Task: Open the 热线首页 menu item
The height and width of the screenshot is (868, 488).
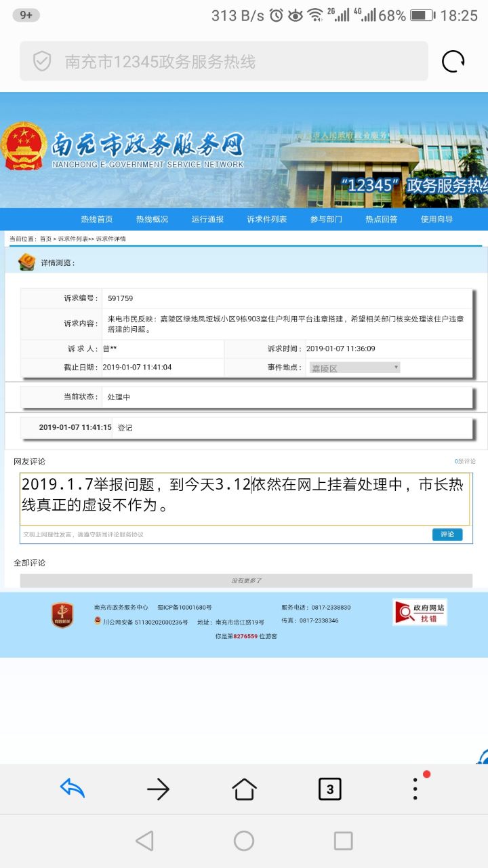Action: coord(97,219)
